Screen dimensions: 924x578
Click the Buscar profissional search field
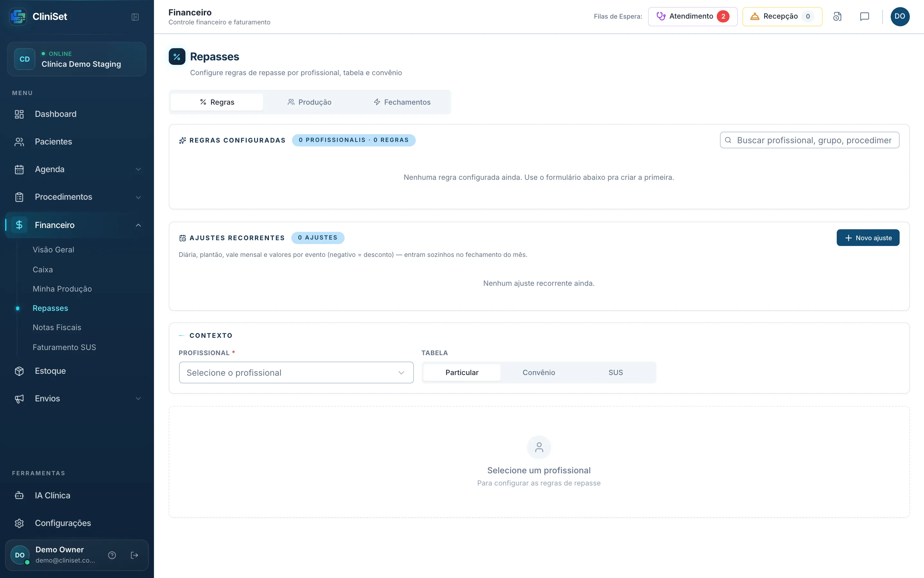point(809,140)
